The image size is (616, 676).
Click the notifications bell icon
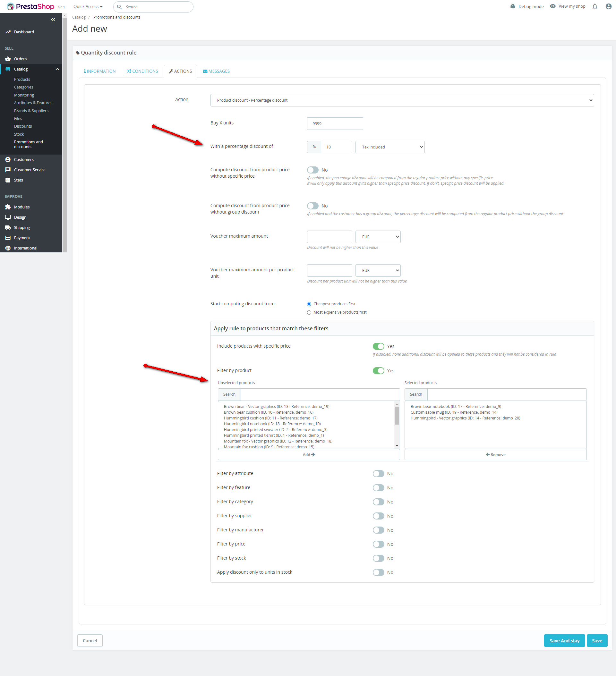[595, 7]
